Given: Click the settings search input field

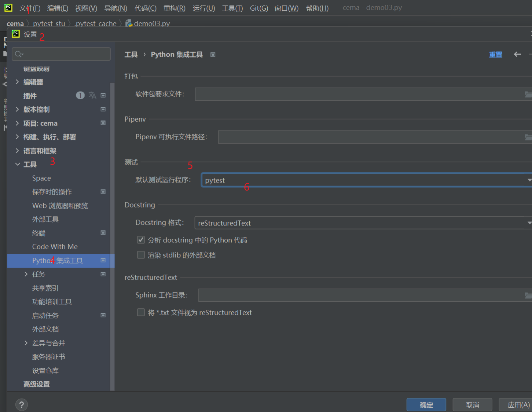Looking at the screenshot, I should click(x=61, y=54).
